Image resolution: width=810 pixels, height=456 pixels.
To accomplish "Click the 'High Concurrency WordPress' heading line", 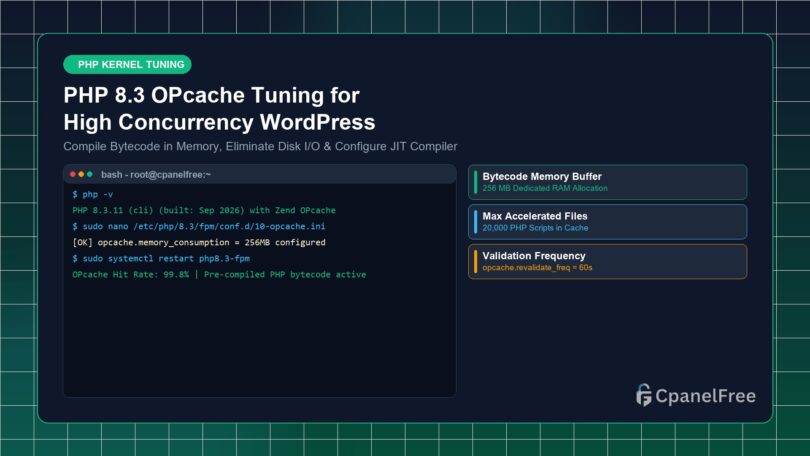I will [219, 122].
